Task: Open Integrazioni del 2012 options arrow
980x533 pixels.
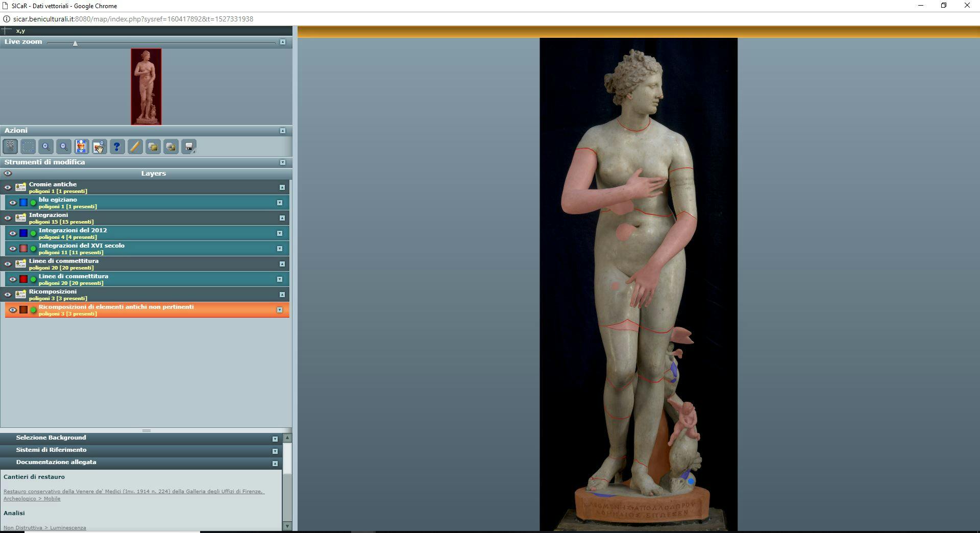Action: 280,233
